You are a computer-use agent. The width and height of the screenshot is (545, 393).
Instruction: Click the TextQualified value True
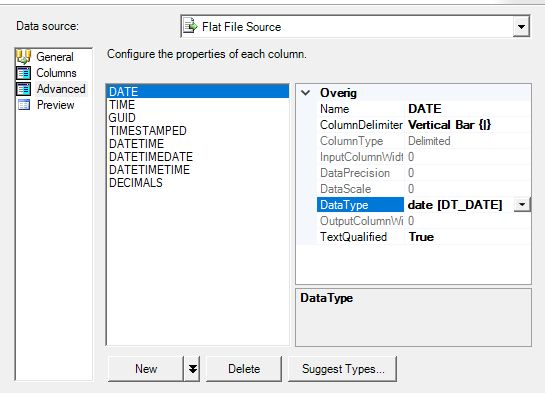421,237
